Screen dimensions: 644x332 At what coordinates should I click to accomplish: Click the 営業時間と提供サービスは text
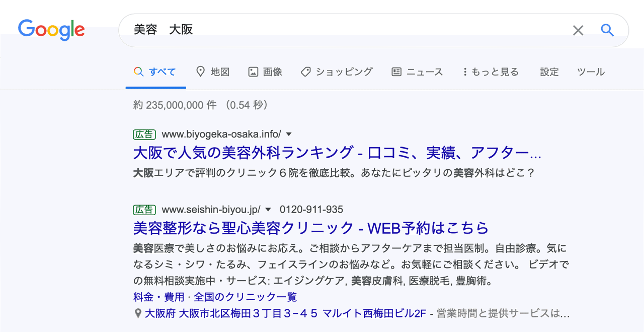point(502,313)
